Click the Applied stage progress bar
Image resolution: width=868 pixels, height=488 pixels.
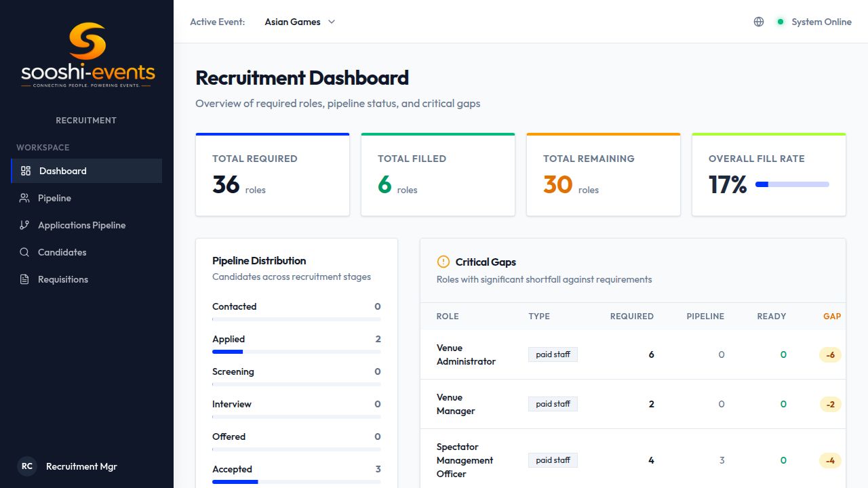tap(296, 352)
